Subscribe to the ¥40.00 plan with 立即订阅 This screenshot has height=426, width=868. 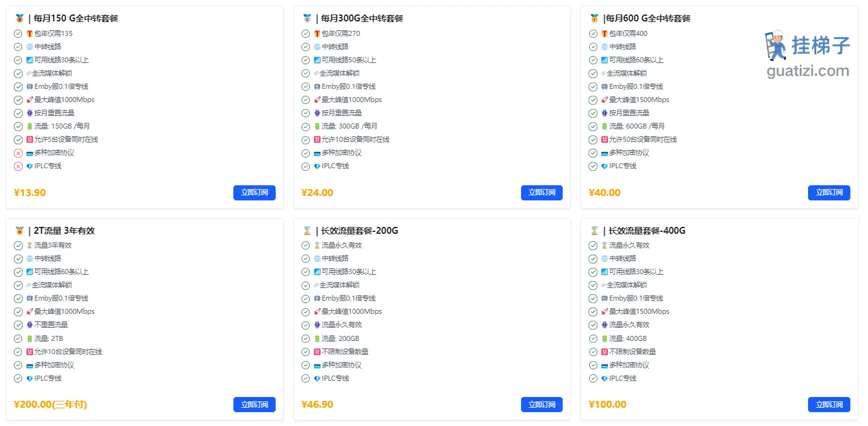pos(829,193)
